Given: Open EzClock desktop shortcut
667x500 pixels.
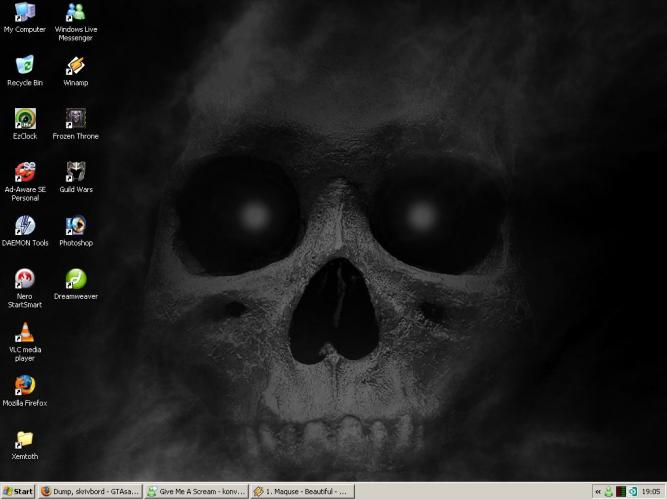Looking at the screenshot, I should click(x=24, y=119).
